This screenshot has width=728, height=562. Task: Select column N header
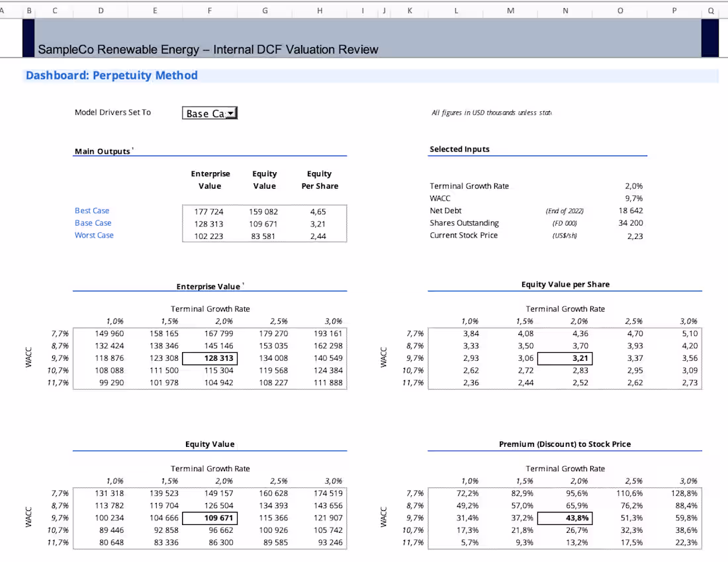pos(565,10)
